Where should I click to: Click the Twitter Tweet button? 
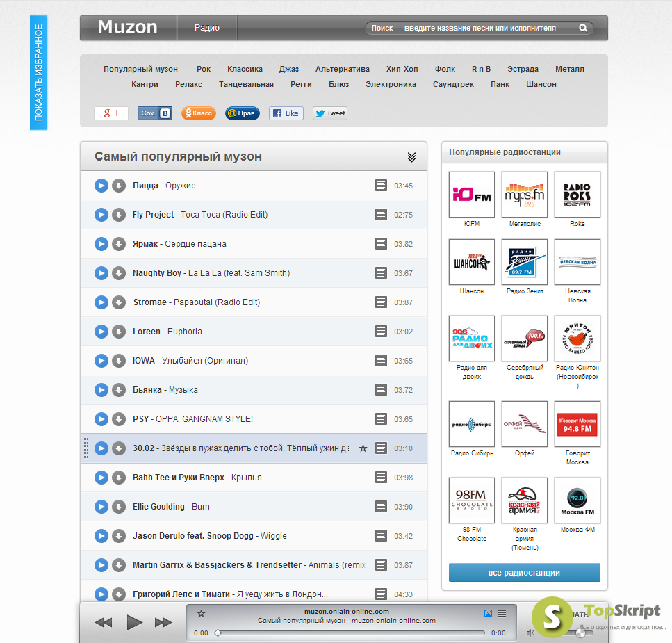click(330, 113)
